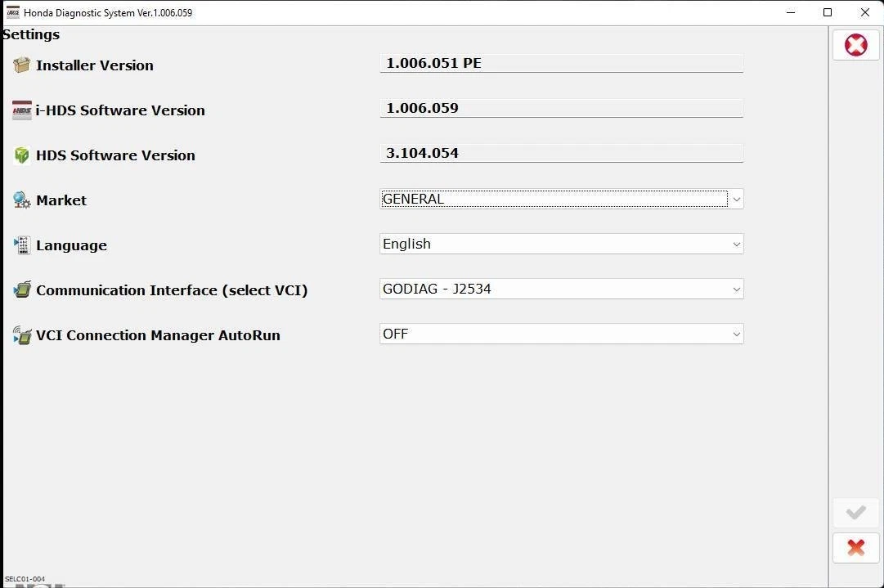Screen dimensions: 884x588
Task: Confirm settings with the checkmark button
Action: point(855,513)
